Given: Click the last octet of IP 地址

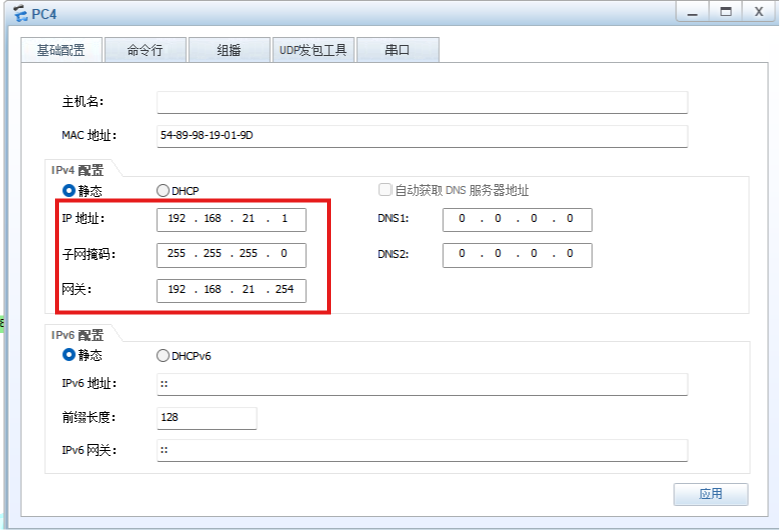Looking at the screenshot, I should 285,218.
